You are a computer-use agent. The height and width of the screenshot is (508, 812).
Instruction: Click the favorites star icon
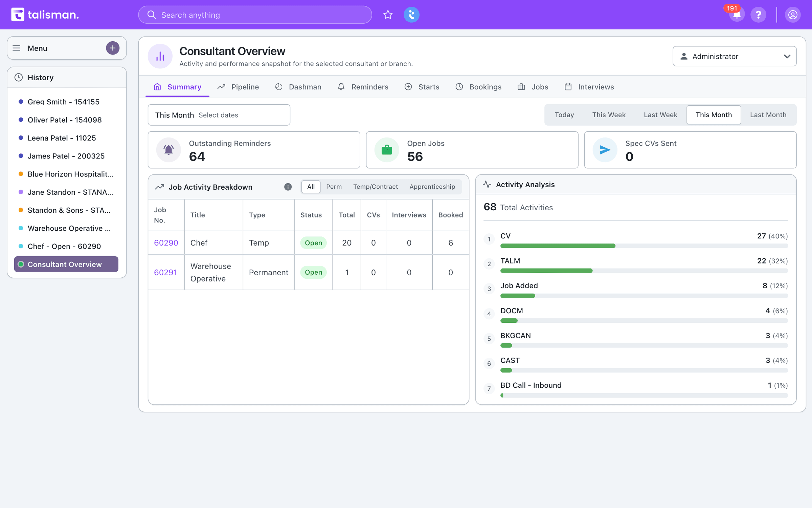click(x=388, y=15)
